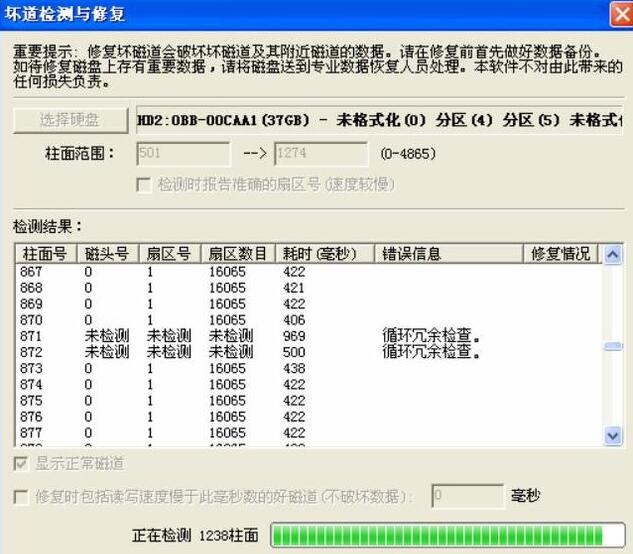Screen dimensions: 633x554
Task: Click the 正在检测 1238柱面 status text
Action: (195, 535)
